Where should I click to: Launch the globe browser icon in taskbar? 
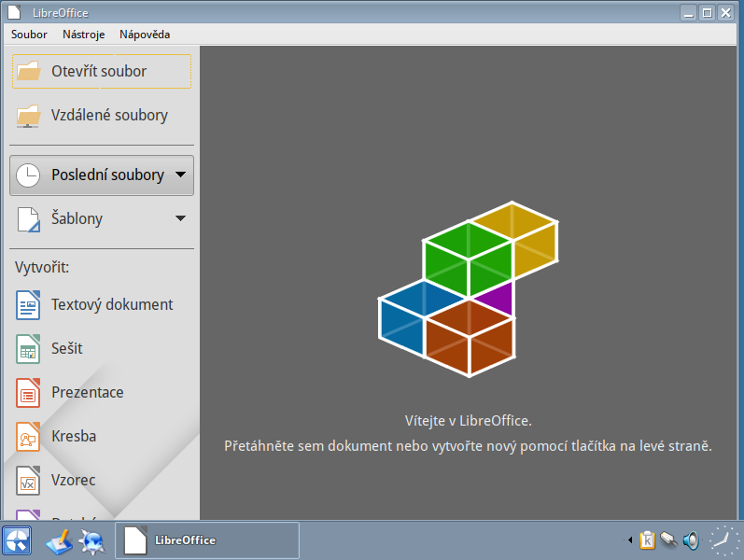click(91, 541)
